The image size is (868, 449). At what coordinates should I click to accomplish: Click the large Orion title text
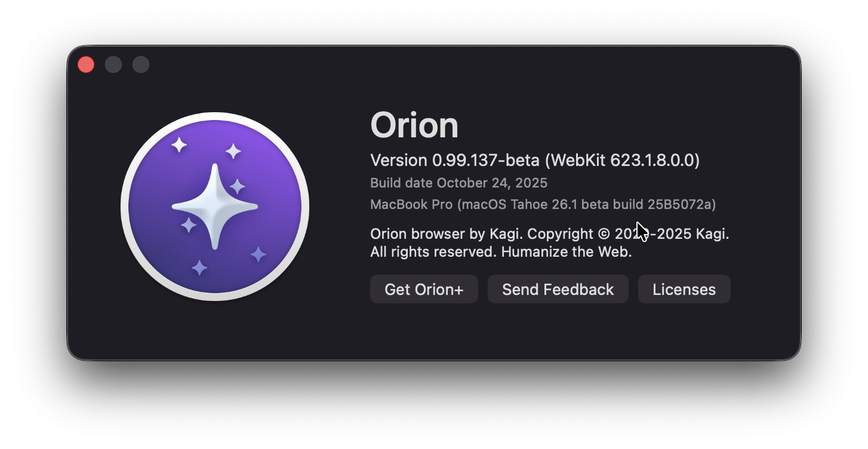(414, 125)
